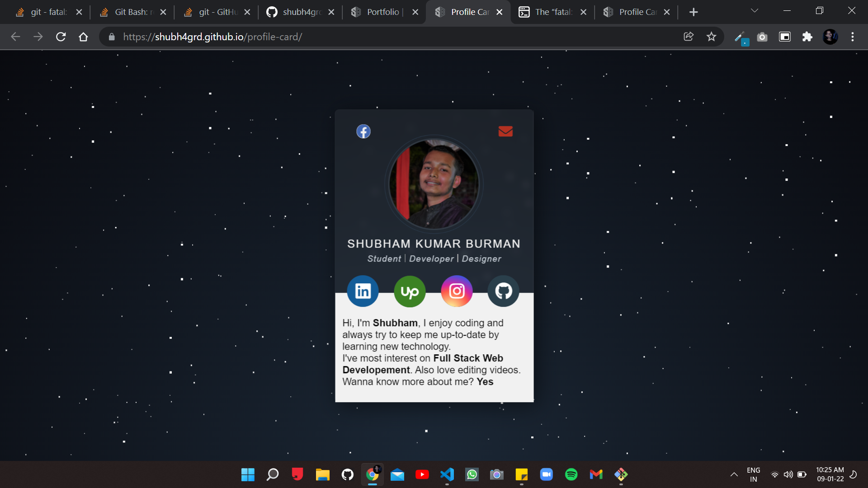This screenshot has height=488, width=868.
Task: Go back to the previous page
Action: 15,37
